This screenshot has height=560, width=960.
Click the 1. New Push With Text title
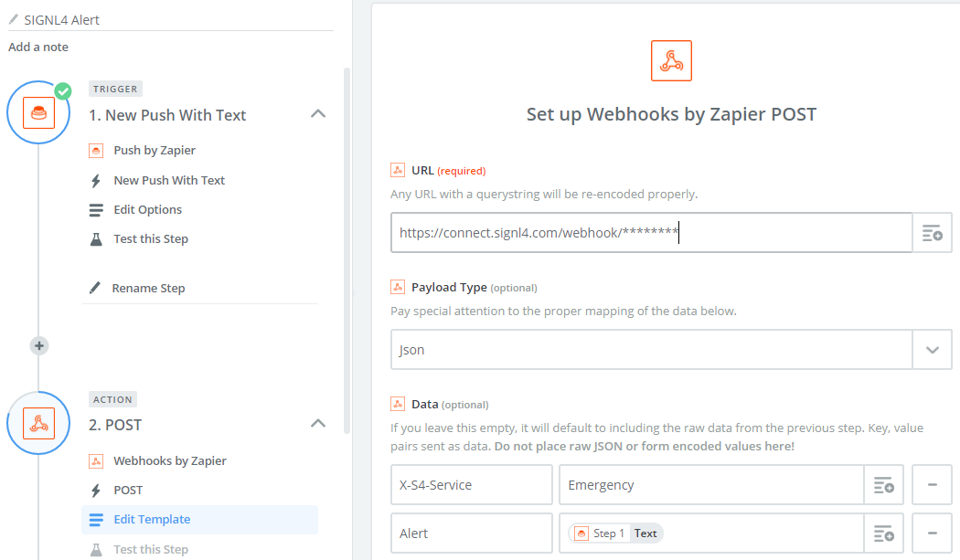(x=167, y=115)
